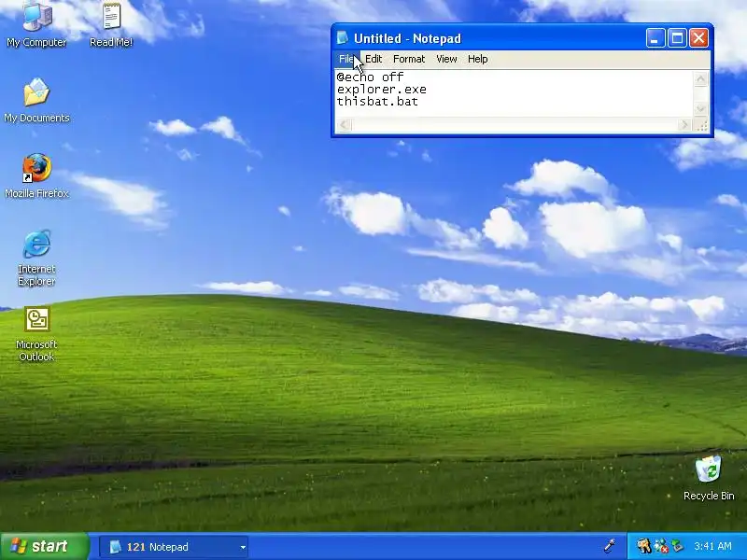Click the 121 Notepad taskbar button
Image resolution: width=747 pixels, height=560 pixels.
[x=174, y=547]
